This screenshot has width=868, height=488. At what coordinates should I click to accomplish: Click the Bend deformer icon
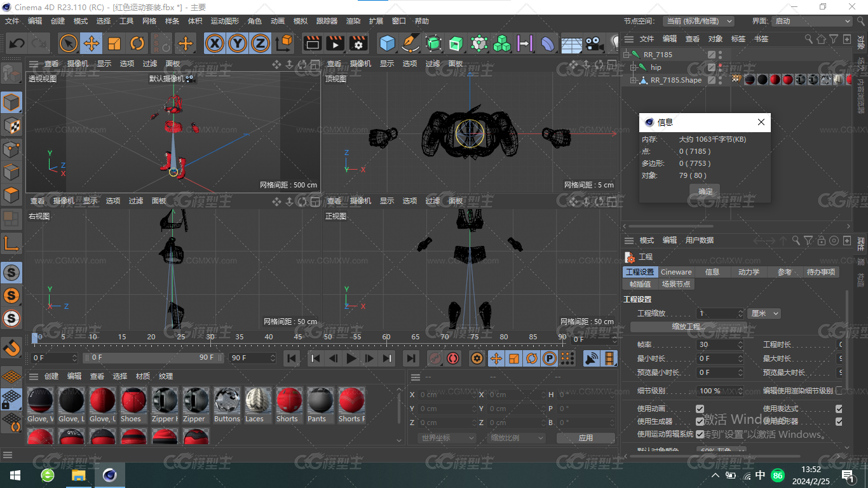point(548,43)
